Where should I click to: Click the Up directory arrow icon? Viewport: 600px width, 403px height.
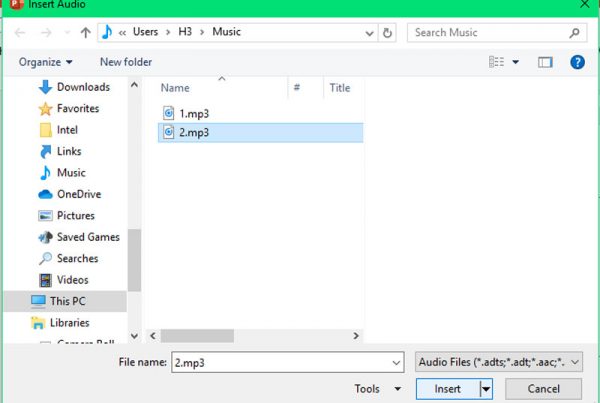point(85,32)
